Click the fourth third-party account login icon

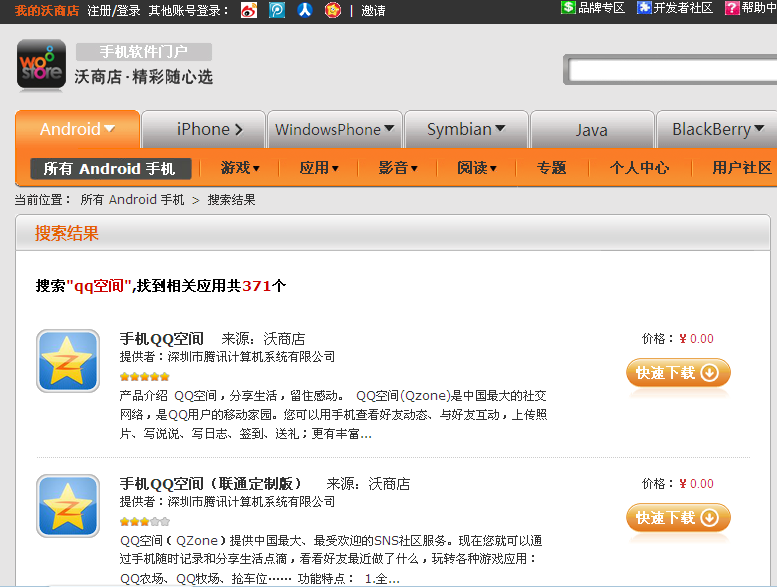point(333,10)
